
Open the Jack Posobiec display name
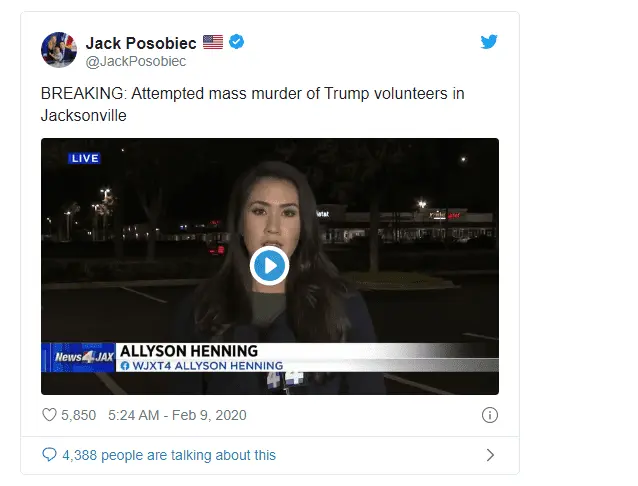141,43
